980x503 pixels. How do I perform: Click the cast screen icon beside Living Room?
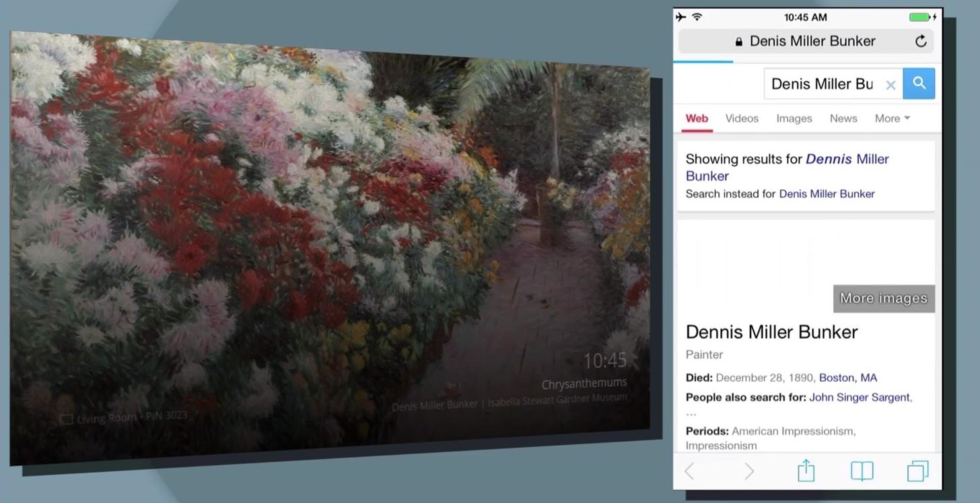(x=66, y=420)
